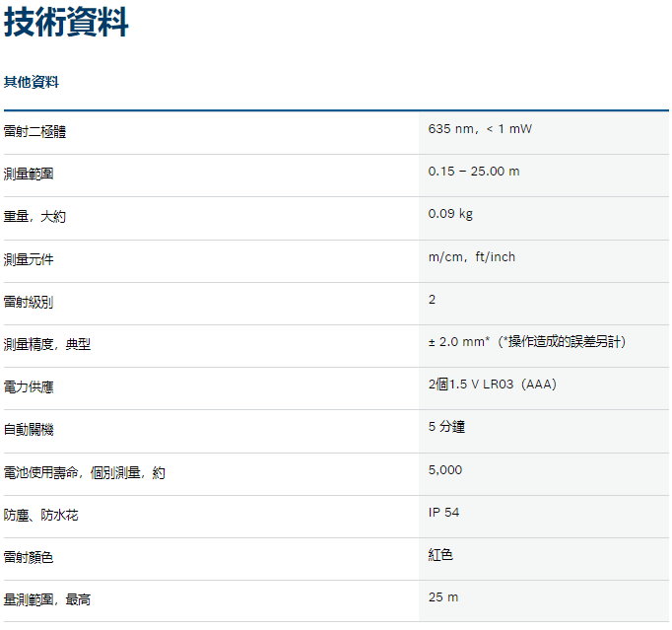Click the 雷射級別 row label
The width and height of the screenshot is (672, 630).
pos(29,302)
